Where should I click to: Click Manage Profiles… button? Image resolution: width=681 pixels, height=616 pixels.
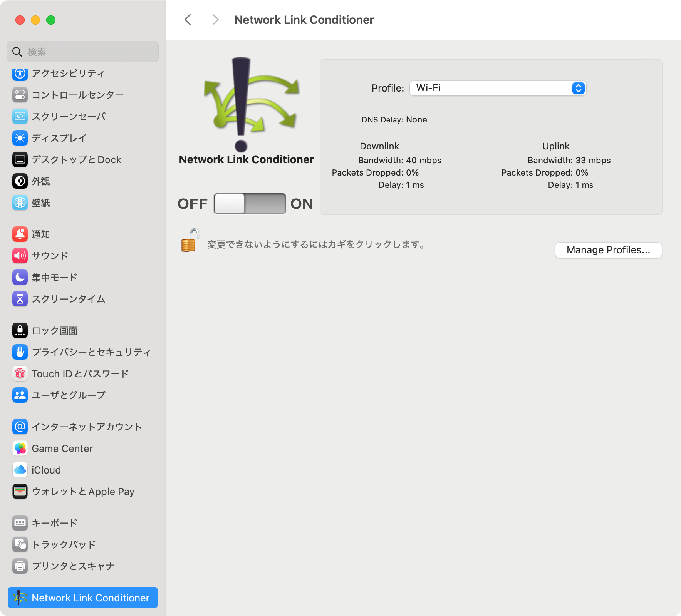(608, 250)
